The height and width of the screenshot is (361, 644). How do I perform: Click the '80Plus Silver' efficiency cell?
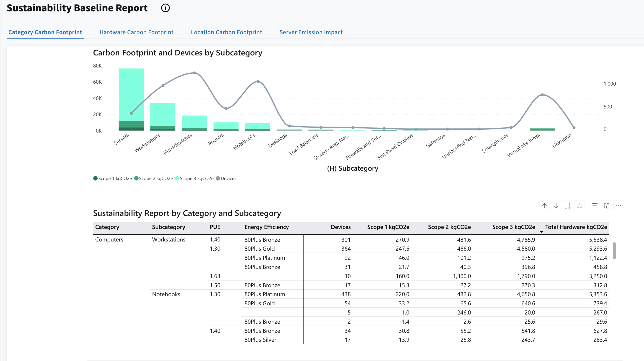(260, 340)
